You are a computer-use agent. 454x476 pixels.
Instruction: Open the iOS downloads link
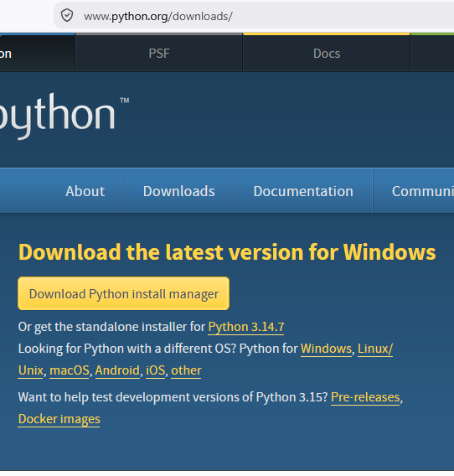(155, 370)
